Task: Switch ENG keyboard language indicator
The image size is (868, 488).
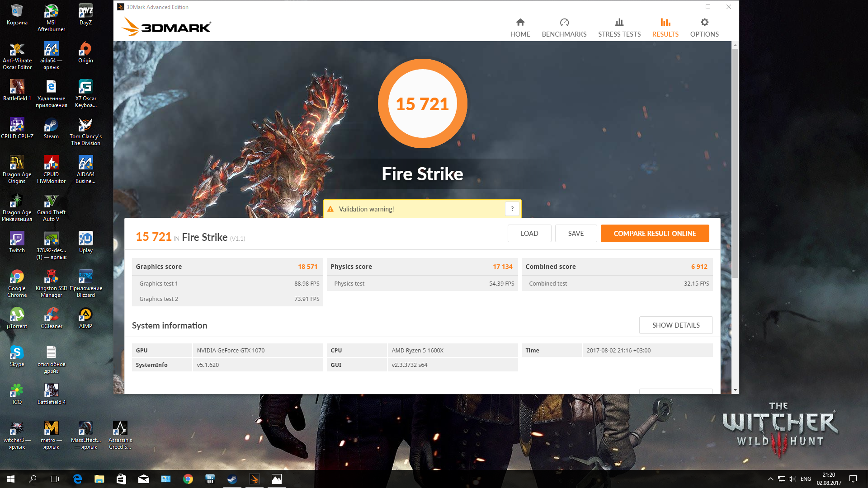Action: (806, 479)
